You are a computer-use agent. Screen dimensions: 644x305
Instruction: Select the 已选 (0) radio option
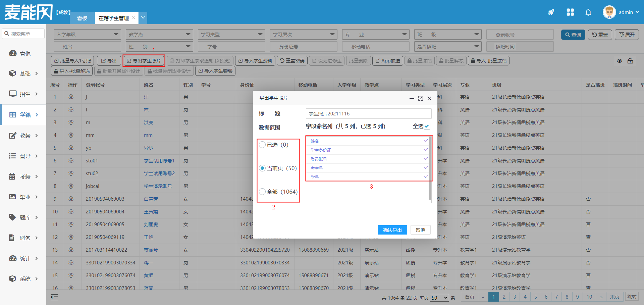pos(262,145)
